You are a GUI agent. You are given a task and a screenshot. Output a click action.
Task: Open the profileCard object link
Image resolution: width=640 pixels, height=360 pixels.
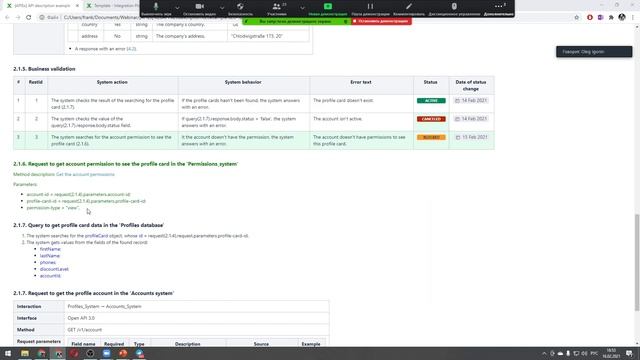[96, 236]
